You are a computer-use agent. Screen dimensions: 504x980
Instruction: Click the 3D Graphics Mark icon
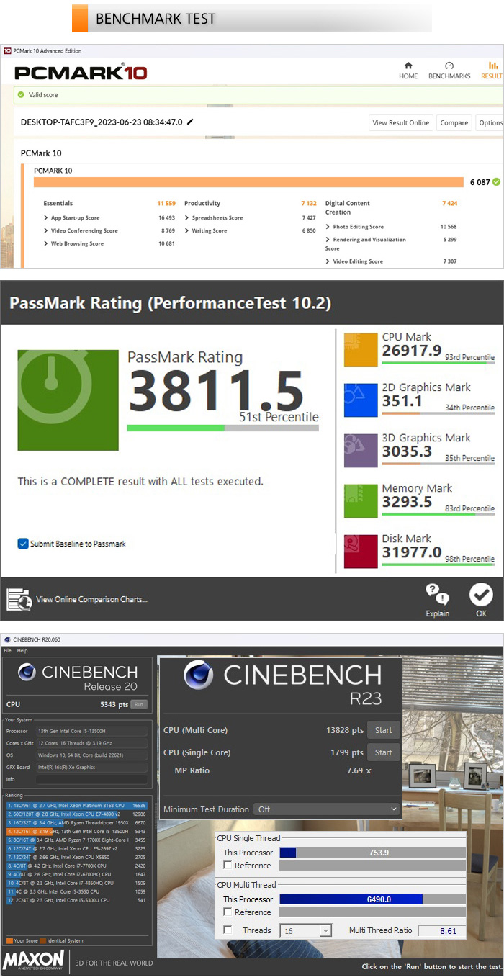point(360,450)
